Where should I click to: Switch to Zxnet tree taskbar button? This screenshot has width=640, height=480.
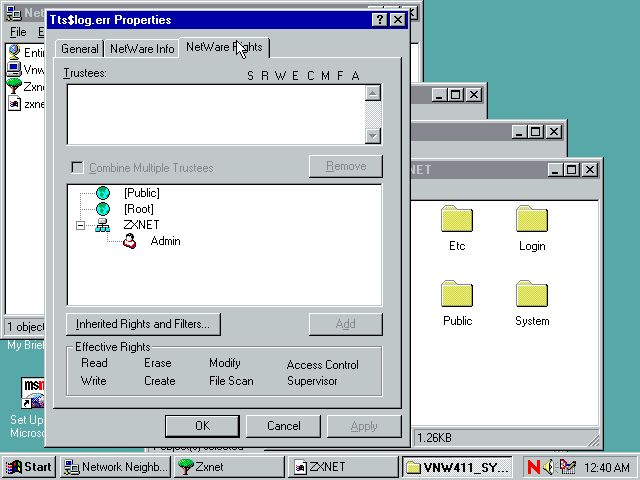pos(229,467)
